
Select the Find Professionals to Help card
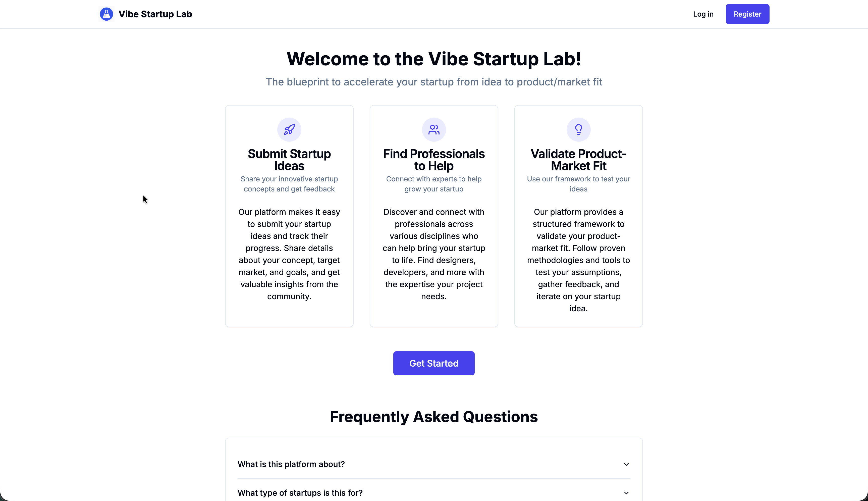(434, 216)
